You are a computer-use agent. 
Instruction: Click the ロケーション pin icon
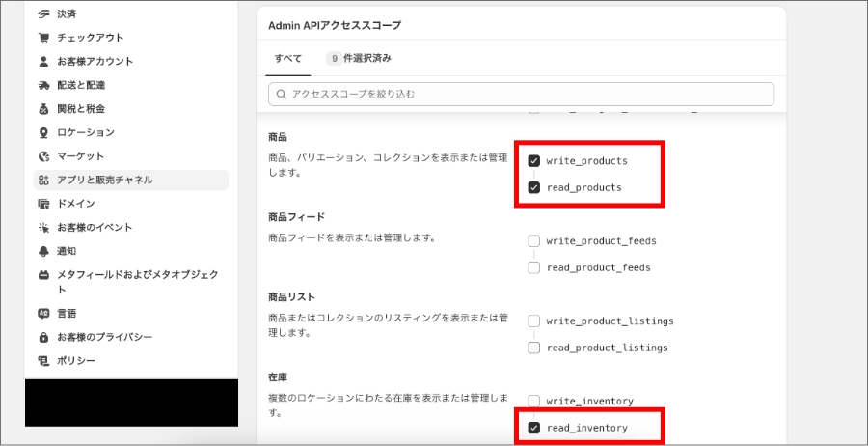tap(43, 133)
